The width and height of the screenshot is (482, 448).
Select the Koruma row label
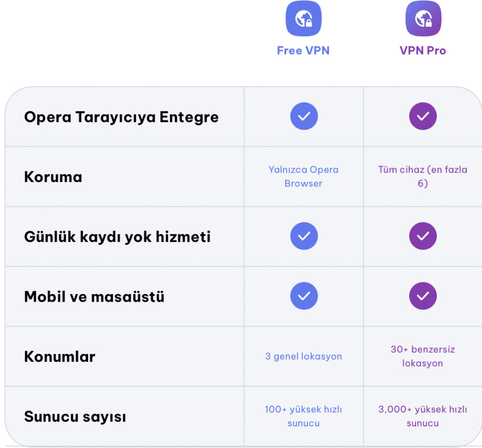(53, 177)
